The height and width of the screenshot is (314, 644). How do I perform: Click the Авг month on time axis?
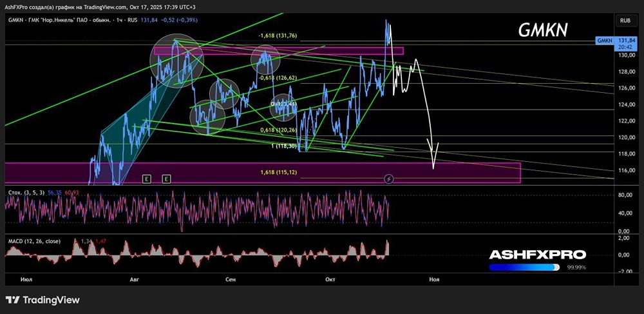click(135, 279)
